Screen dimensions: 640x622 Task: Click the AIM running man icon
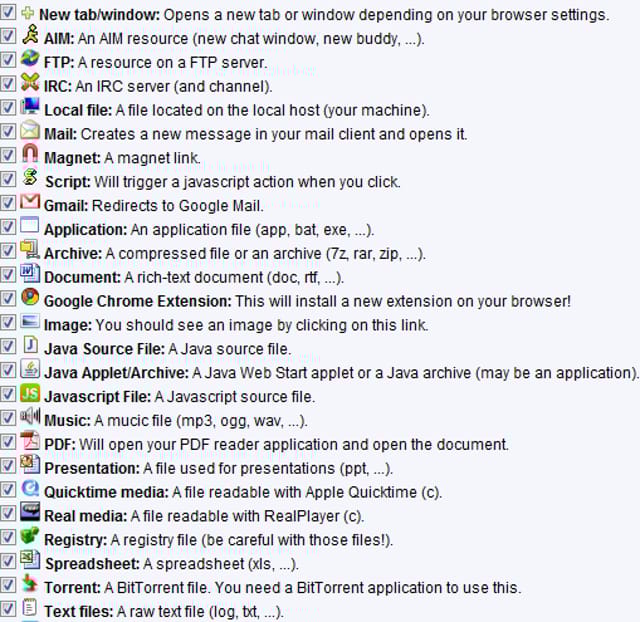click(x=30, y=34)
